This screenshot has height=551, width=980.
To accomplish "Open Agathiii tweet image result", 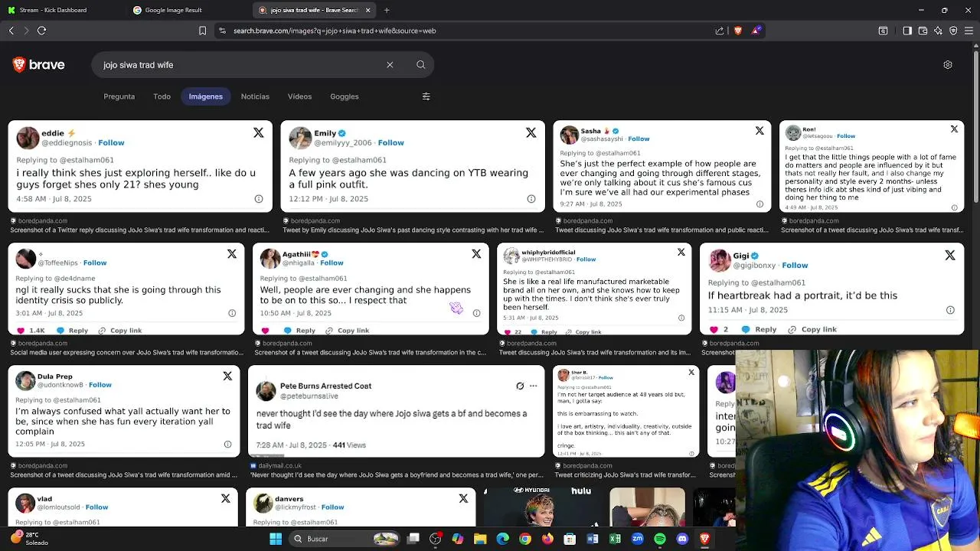I will point(371,289).
